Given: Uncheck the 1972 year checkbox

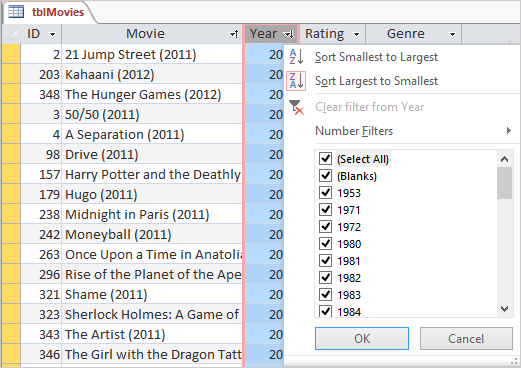Looking at the screenshot, I should point(325,227).
